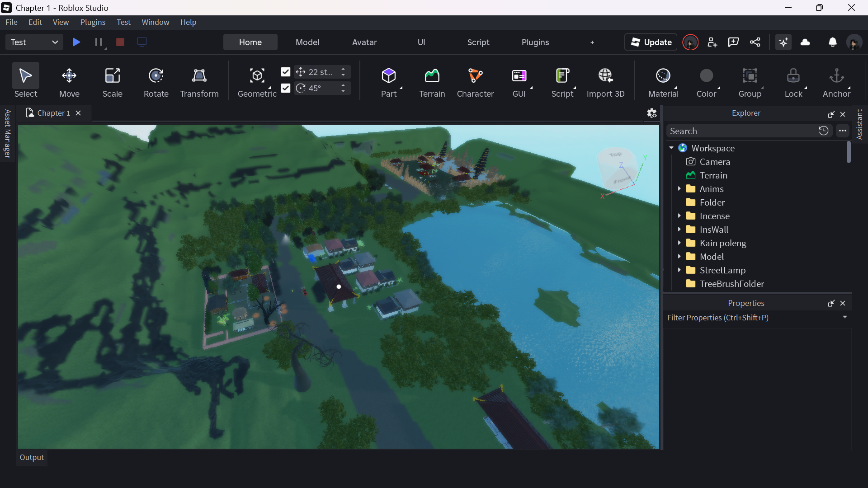Click the Update button
Viewport: 868px width, 488px height.
click(x=651, y=42)
